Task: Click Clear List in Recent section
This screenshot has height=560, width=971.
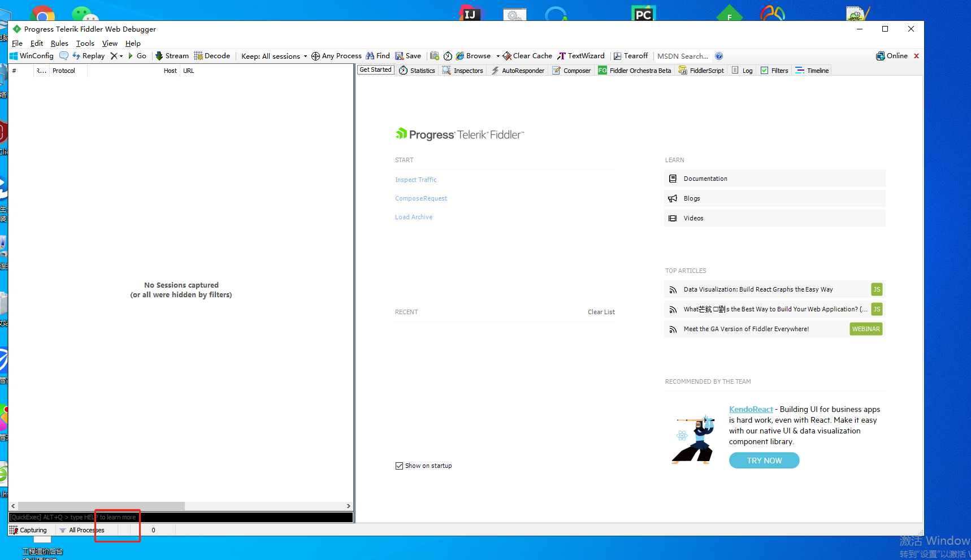Action: pos(601,312)
